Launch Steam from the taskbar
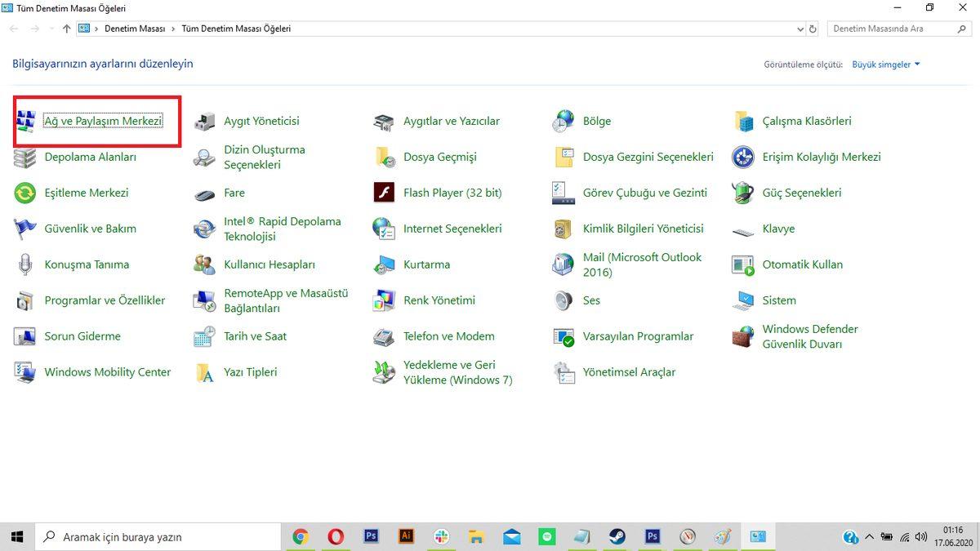Screen dimensions: 980x551 tap(617, 536)
